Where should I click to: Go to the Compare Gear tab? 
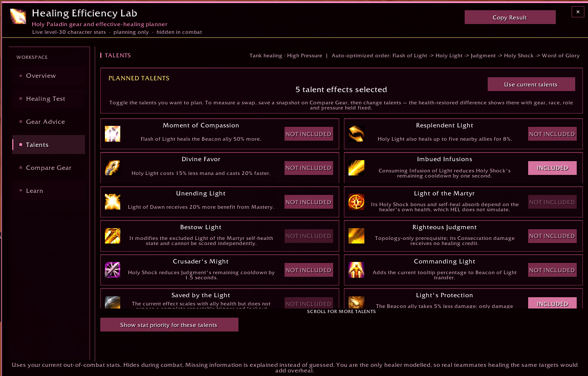pyautogui.click(x=49, y=168)
